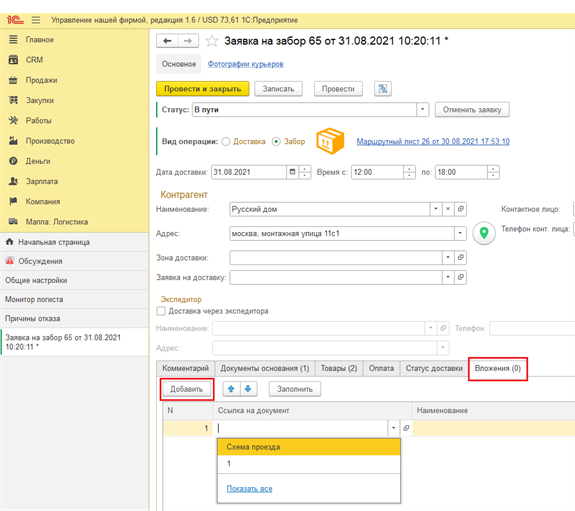Image resolution: width=575 pixels, height=511 pixels.
Task: Show address on map with the green pin
Action: click(484, 233)
